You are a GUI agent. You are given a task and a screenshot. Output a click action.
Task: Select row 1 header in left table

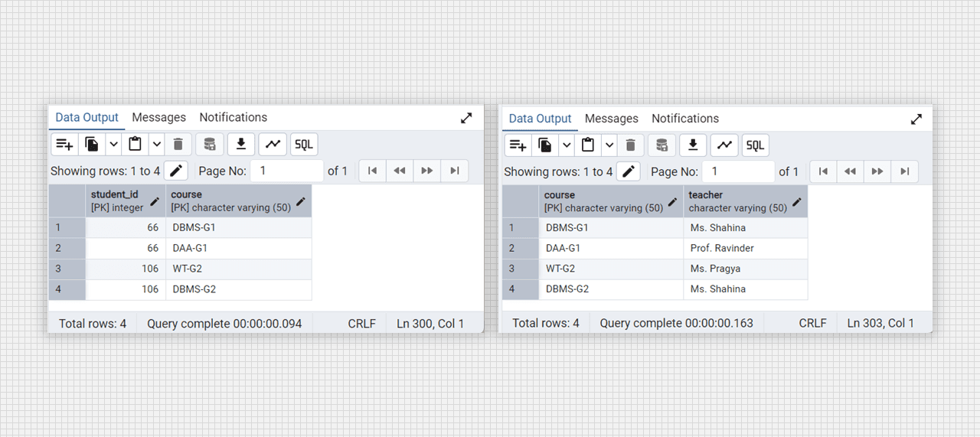click(67, 227)
